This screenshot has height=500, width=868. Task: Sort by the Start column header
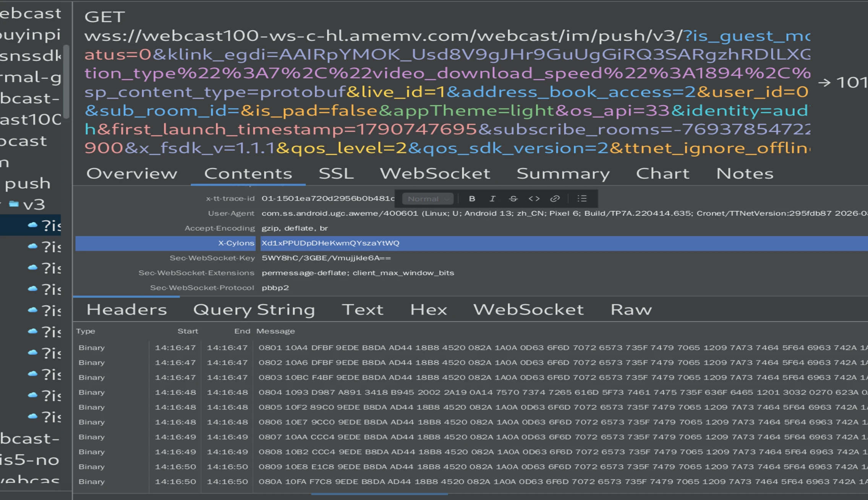pos(188,331)
